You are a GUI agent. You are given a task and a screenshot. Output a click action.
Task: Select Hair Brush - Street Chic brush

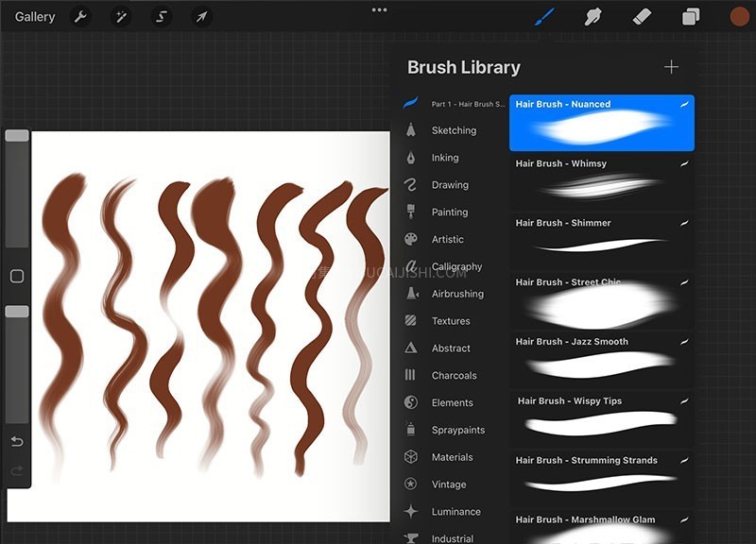click(602, 300)
